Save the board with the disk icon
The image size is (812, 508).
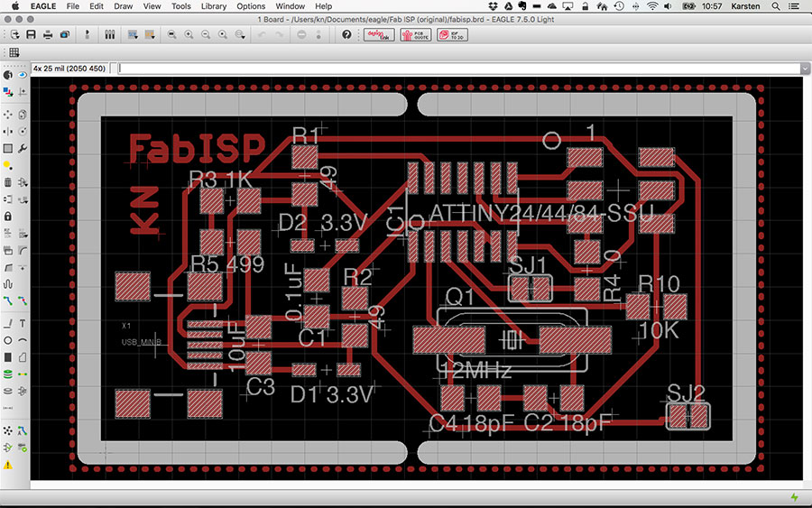(x=31, y=34)
